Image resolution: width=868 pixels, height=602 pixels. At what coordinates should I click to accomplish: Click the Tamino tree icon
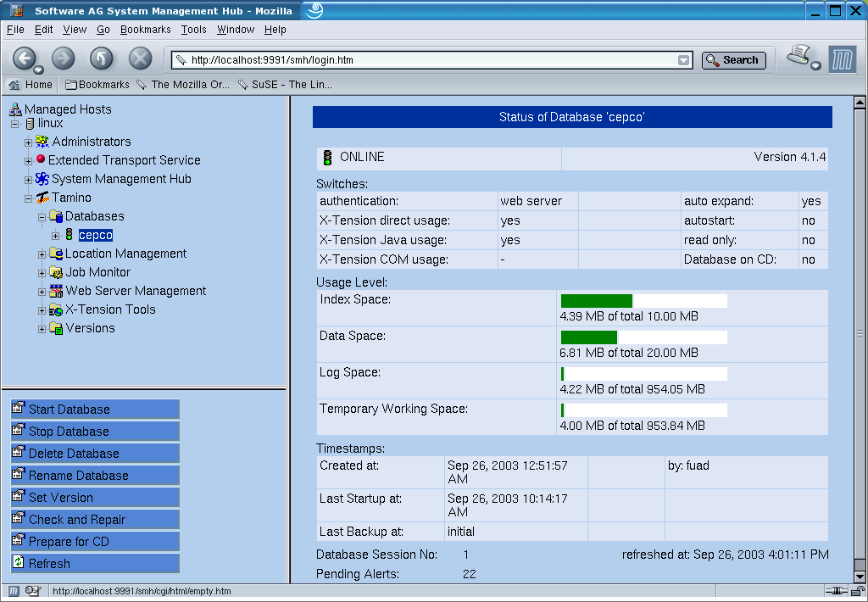(x=42, y=198)
